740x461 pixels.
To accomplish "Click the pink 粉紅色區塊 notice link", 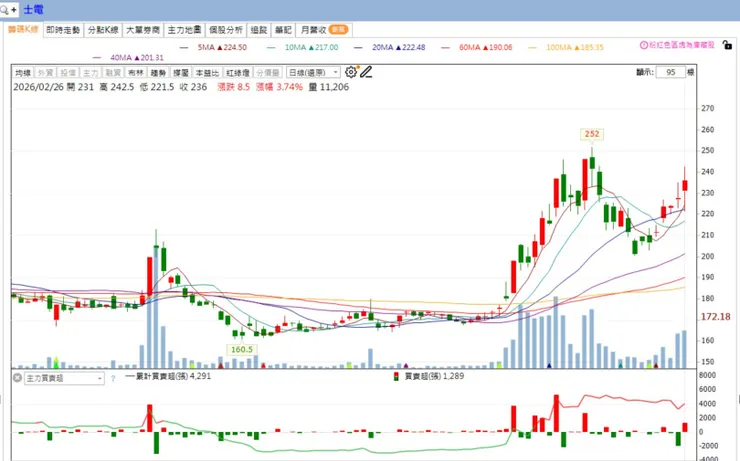I will click(681, 45).
